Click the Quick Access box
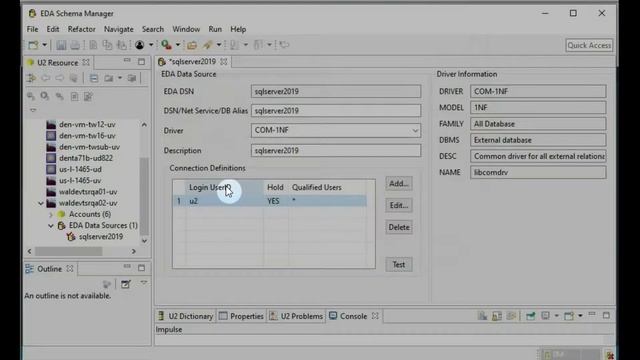The image size is (640, 360). (x=589, y=45)
